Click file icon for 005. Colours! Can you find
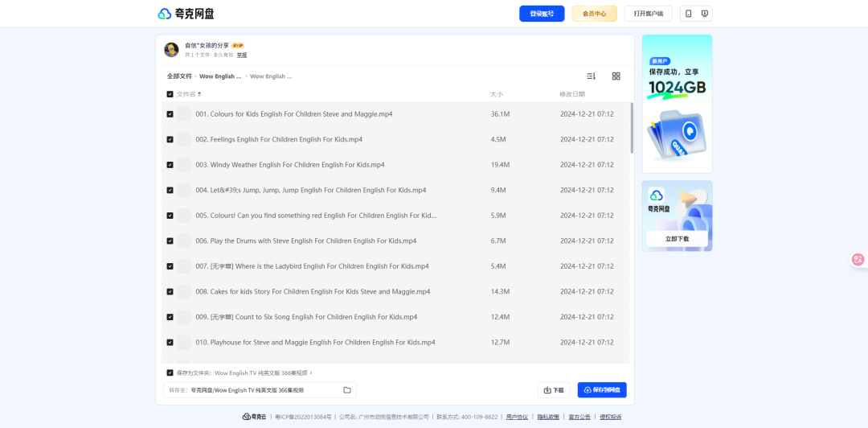The height and width of the screenshot is (428, 868). 184,216
